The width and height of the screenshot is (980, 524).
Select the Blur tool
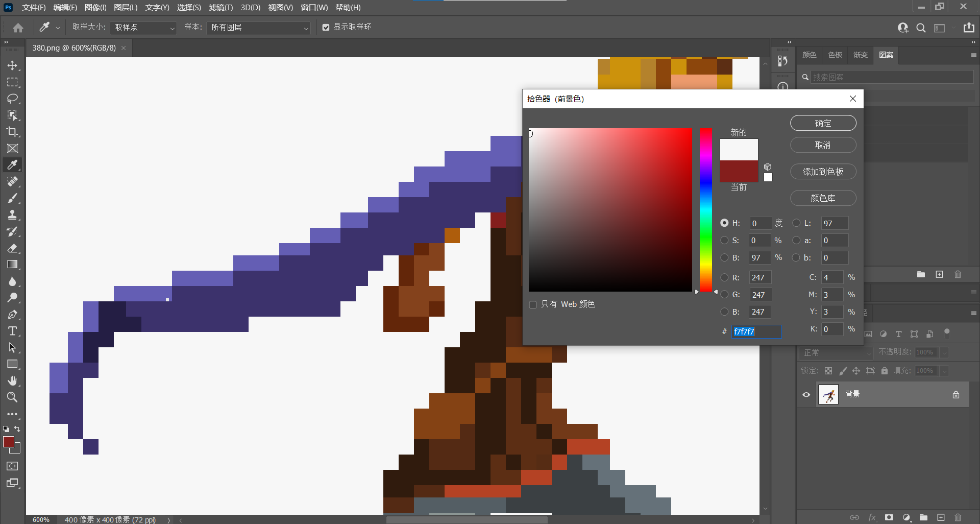coord(12,281)
